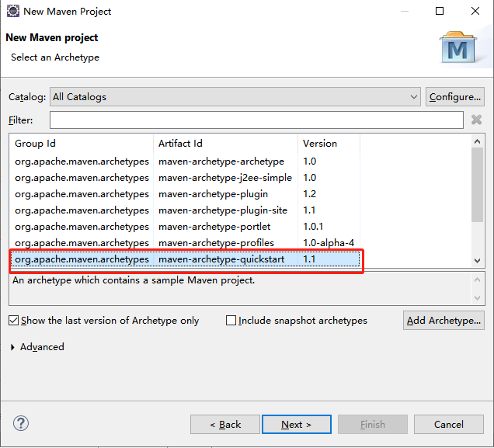The height and width of the screenshot is (448, 494).
Task: Click the archetype list scrollbar thumb
Action: tap(478, 185)
